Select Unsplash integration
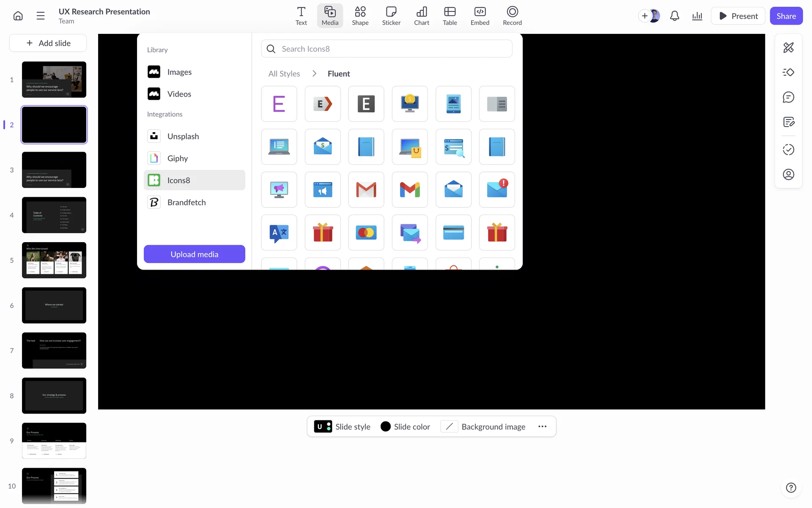This screenshot has height=508, width=812. (183, 136)
